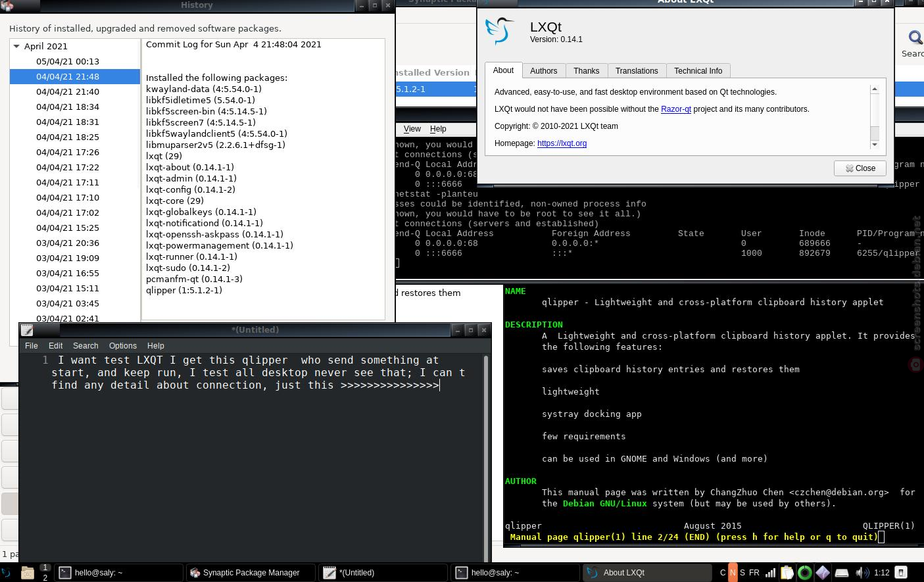
Task: Select the history entry 03/04/21 20:36
Action: pos(75,243)
